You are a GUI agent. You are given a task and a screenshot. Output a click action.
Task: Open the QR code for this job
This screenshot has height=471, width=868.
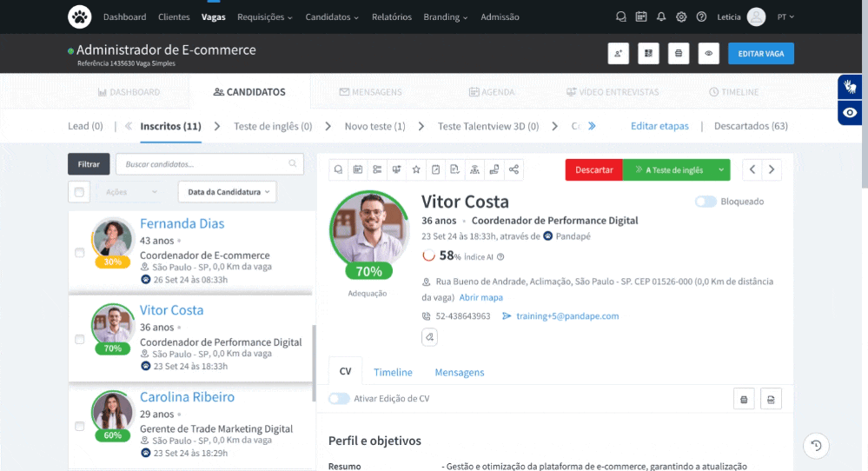(648, 54)
